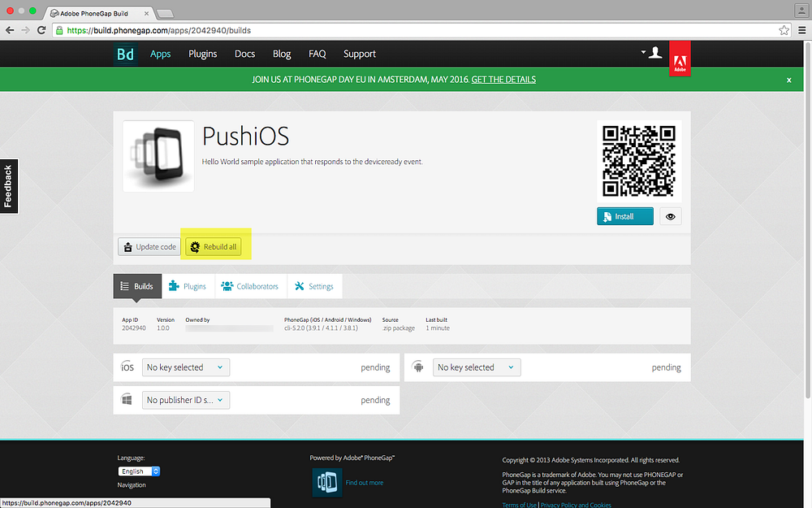Click the App ID value 2042940

[x=134, y=328]
